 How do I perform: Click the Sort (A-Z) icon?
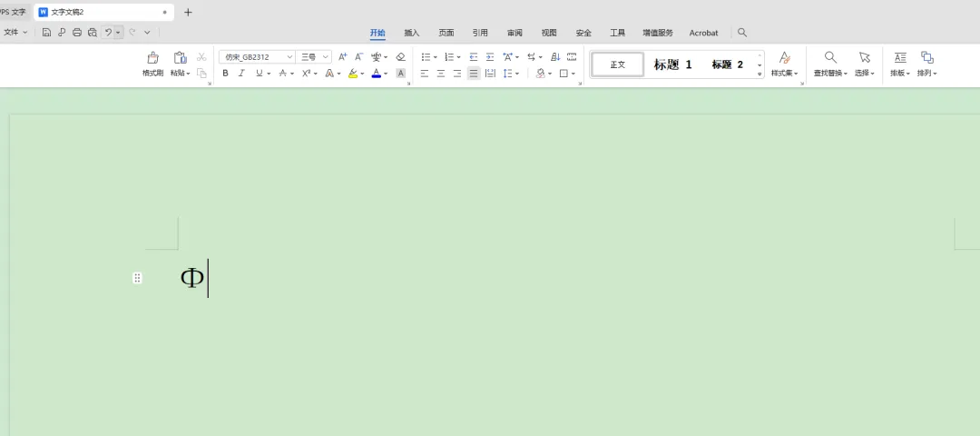pos(555,57)
